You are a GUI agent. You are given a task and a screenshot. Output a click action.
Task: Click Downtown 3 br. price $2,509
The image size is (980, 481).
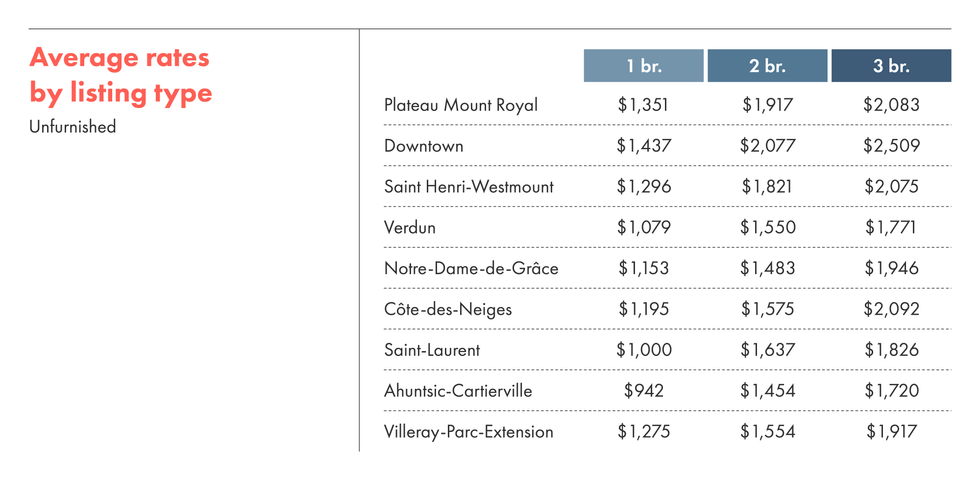891,146
